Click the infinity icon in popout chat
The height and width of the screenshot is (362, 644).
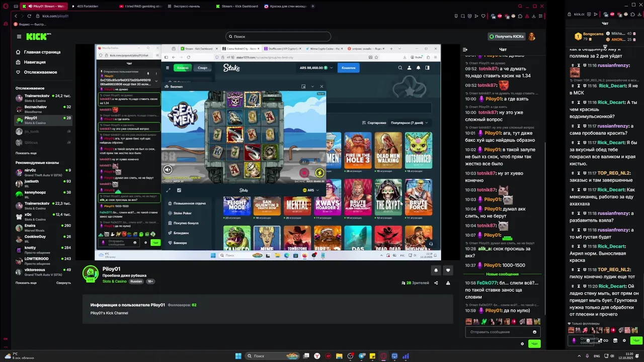(605, 340)
